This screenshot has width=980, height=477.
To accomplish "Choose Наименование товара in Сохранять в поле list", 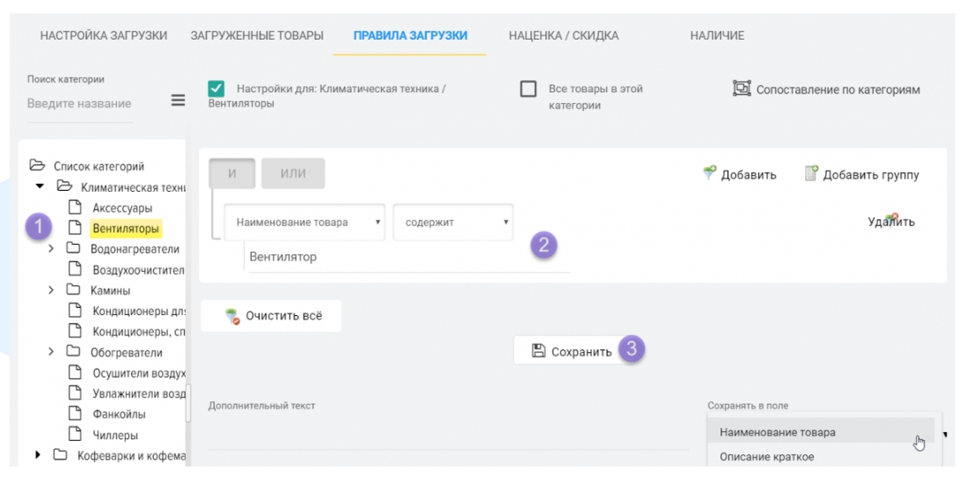I will tap(821, 432).
